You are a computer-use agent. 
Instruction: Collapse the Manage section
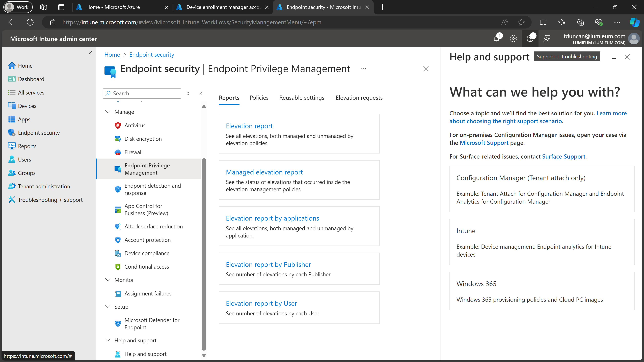108,112
